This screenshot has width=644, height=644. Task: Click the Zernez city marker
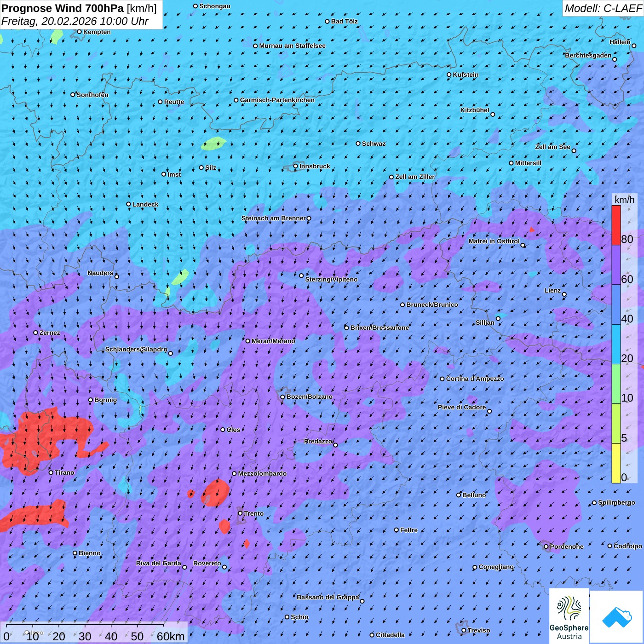(x=36, y=333)
